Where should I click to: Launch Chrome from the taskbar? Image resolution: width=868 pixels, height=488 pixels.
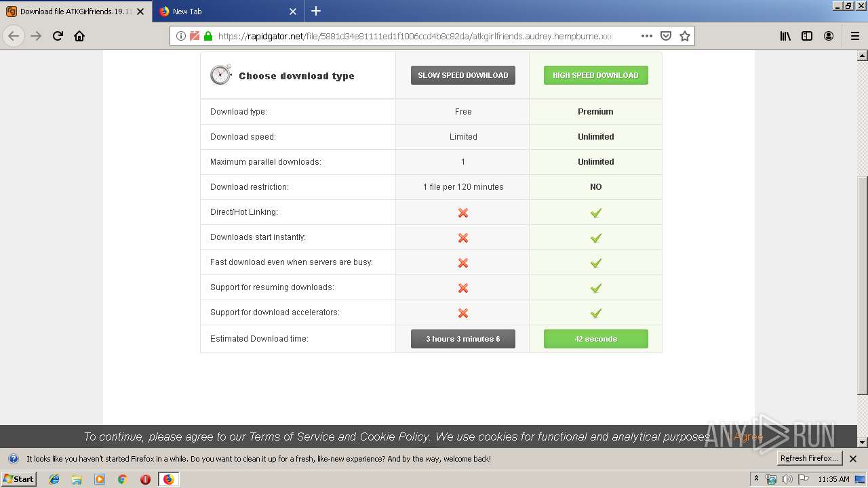(x=122, y=479)
